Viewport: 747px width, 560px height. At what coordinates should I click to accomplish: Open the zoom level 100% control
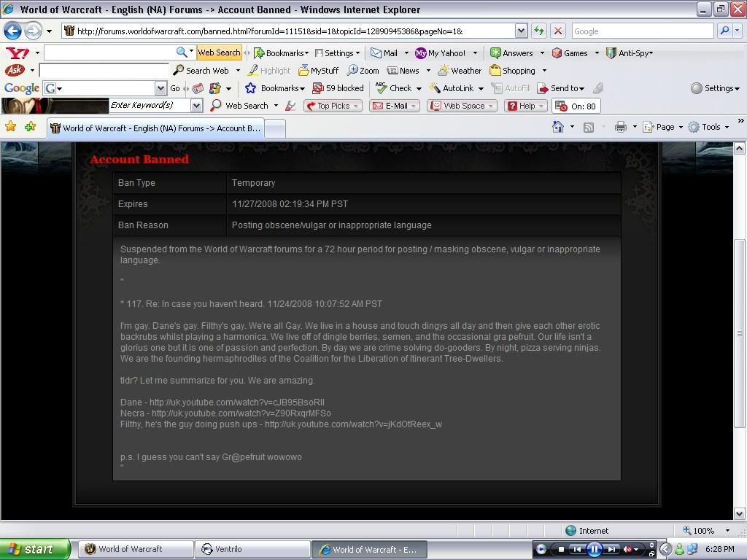(706, 531)
